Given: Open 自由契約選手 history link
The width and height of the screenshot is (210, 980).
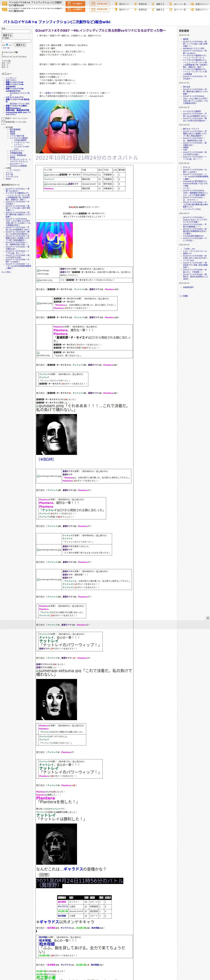Looking at the screenshot, I should pyautogui.click(x=188, y=287).
